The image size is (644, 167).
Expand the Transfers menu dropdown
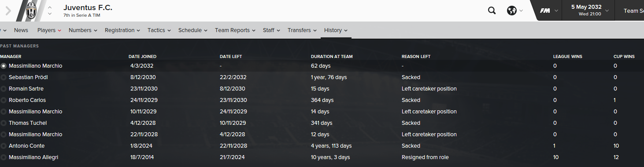click(302, 30)
